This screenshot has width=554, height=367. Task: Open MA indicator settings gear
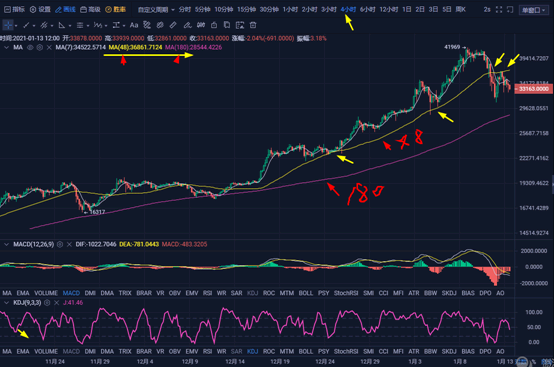point(40,47)
